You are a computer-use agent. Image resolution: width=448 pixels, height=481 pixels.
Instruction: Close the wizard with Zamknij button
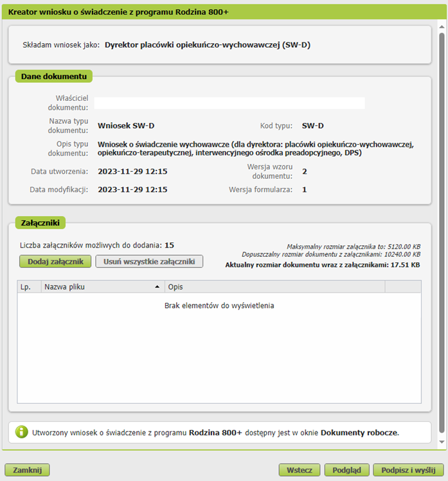click(x=27, y=470)
